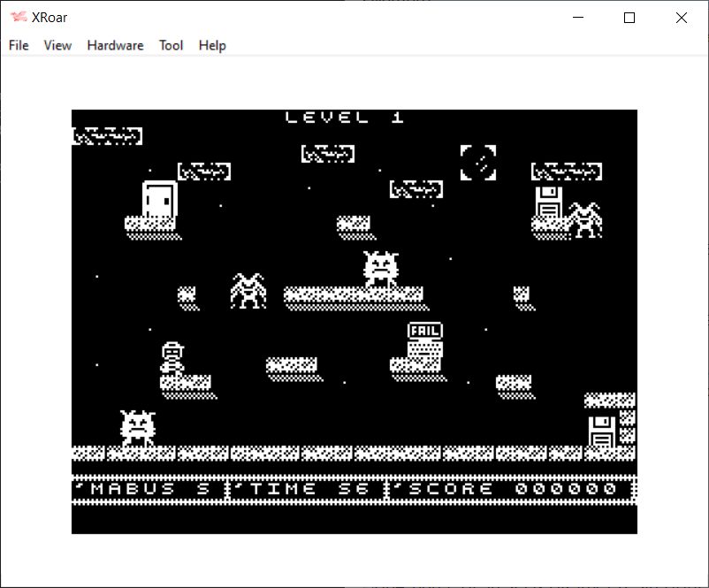Click the SCORE 000000 counter
This screenshot has height=588, width=709.
pos(511,489)
